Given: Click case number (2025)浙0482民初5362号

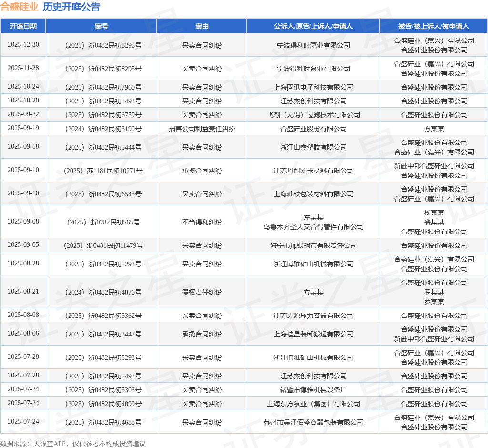Looking at the screenshot, I should pos(103,316).
